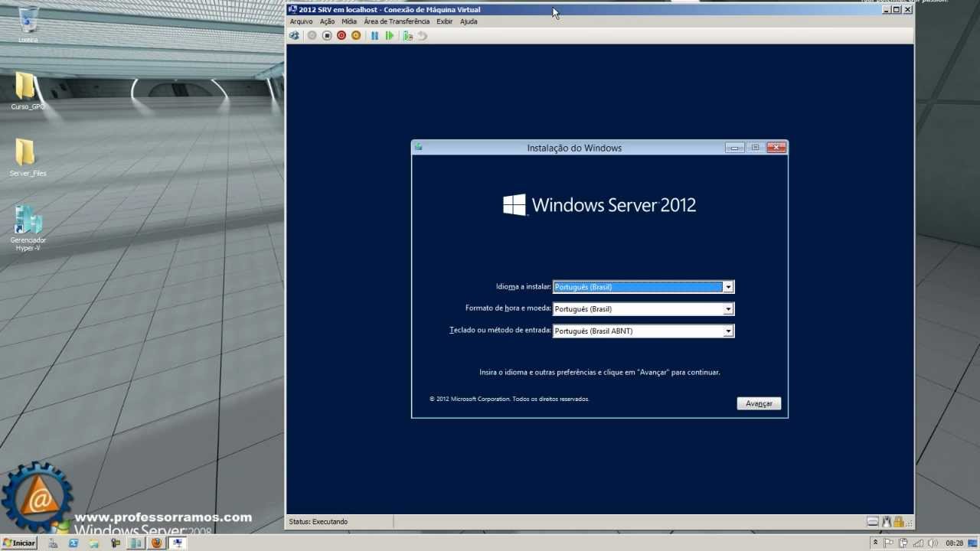Viewport: 980px width, 551px height.
Task: Click the Snapshot toolbar icon
Action: [408, 35]
